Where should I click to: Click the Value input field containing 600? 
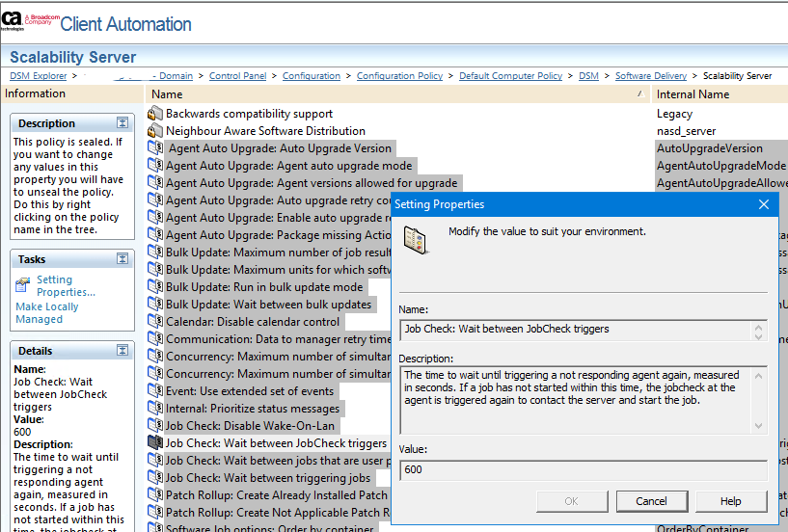(x=584, y=469)
